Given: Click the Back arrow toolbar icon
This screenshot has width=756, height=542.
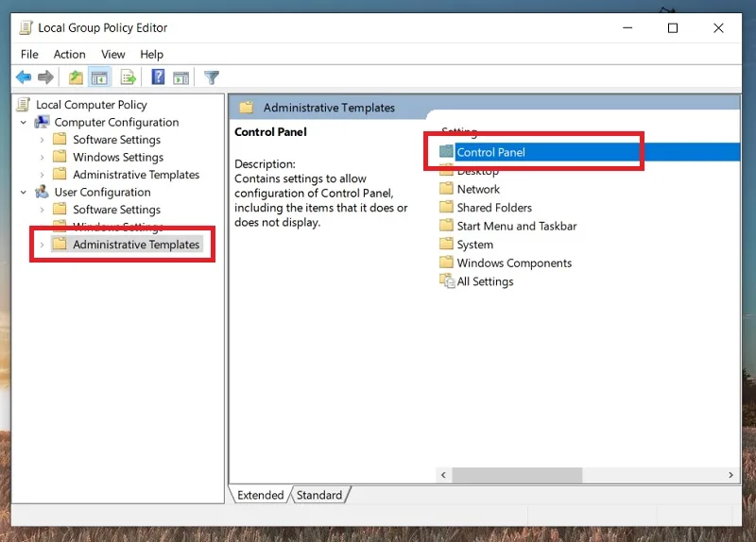Looking at the screenshot, I should pyautogui.click(x=23, y=77).
